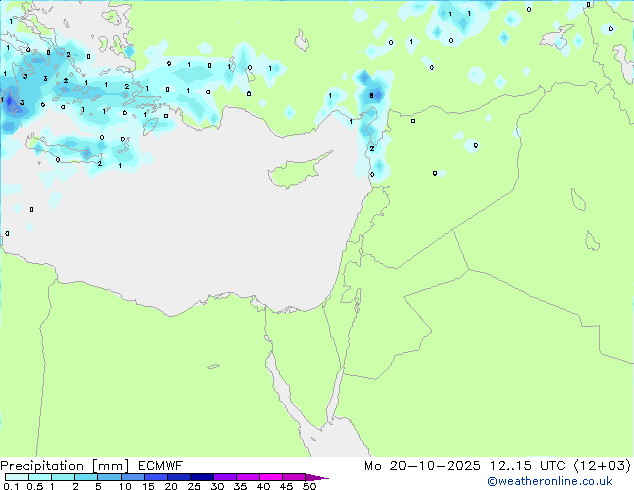Viewport: 634px width, 490px height.
Task: Click the above-50 mm arrow end of legend
Action: [317, 477]
